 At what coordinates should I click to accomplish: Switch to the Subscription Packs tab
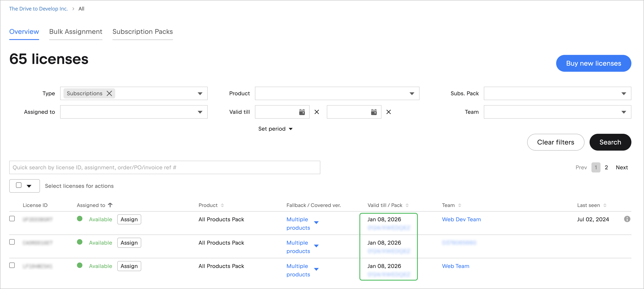click(x=143, y=32)
